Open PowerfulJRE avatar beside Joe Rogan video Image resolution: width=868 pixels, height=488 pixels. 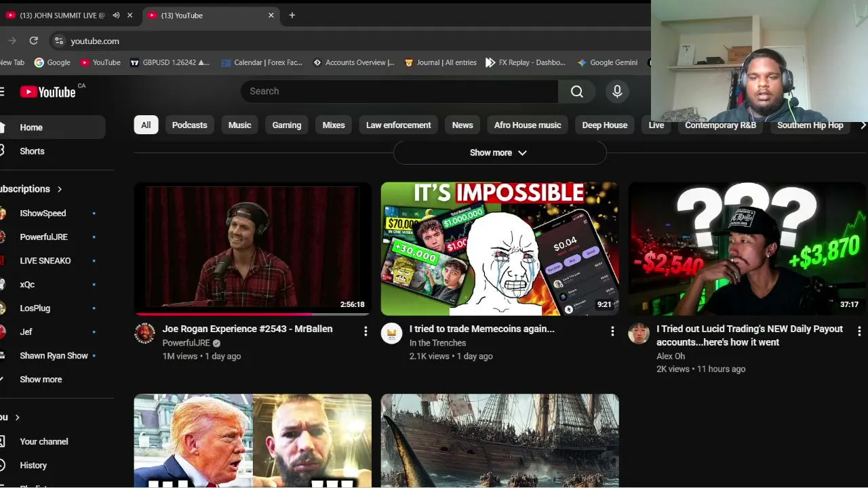click(144, 333)
